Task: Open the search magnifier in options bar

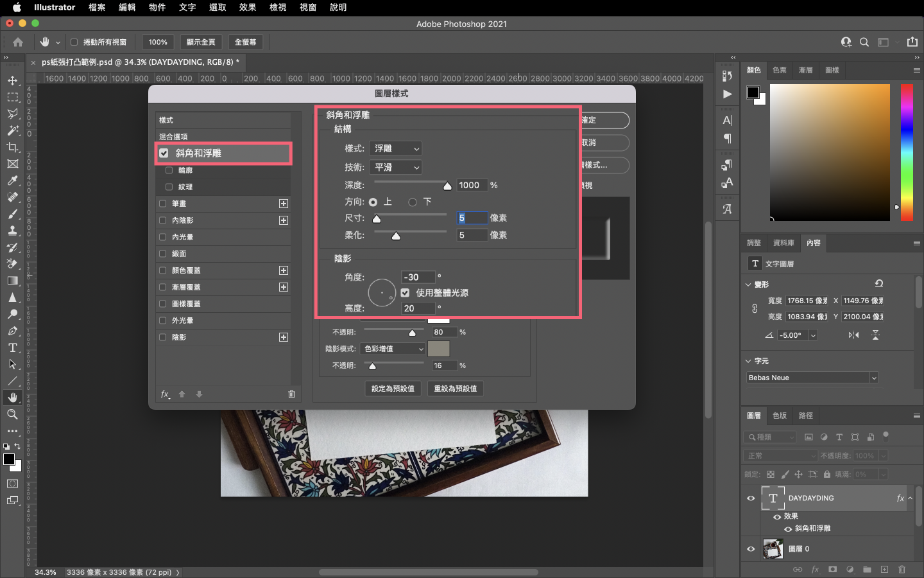Action: [864, 42]
